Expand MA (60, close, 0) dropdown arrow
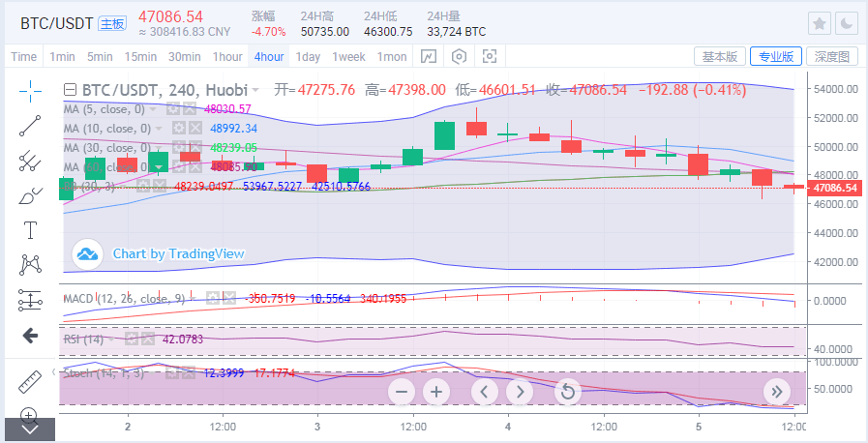 coord(159,167)
